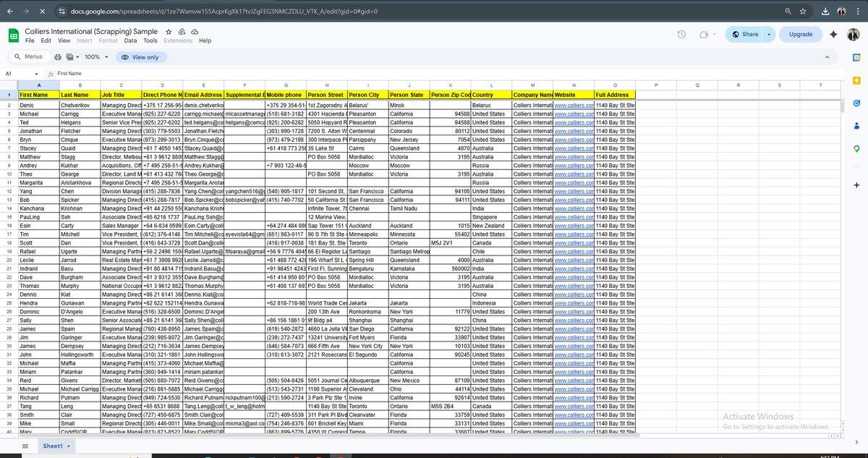Open the filter views dropdown arrow
Image resolution: width=868 pixels, height=458 pixels.
(78, 56)
